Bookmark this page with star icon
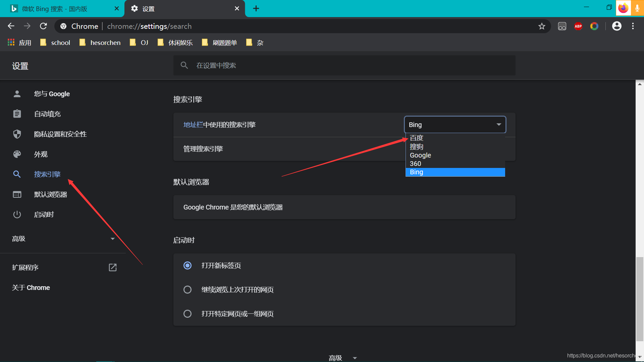Image resolution: width=644 pixels, height=362 pixels. click(x=542, y=26)
